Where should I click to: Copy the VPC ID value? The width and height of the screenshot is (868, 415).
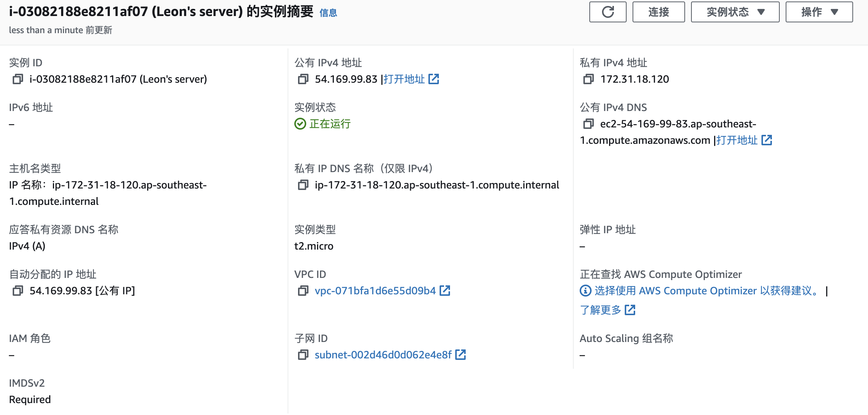coord(303,291)
